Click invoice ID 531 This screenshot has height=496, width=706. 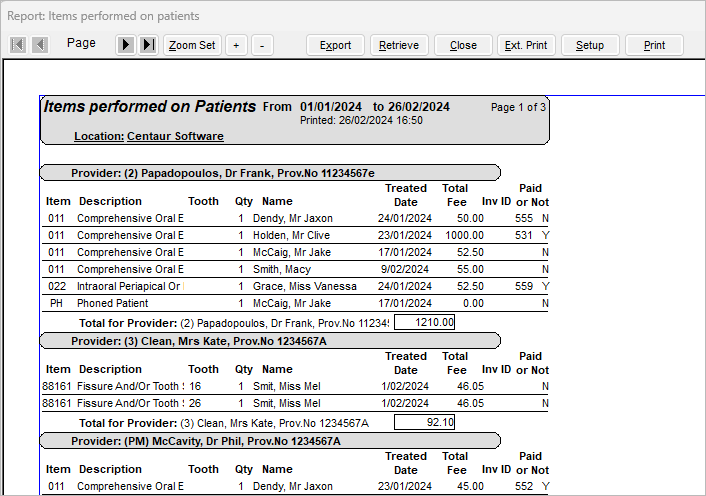(524, 235)
